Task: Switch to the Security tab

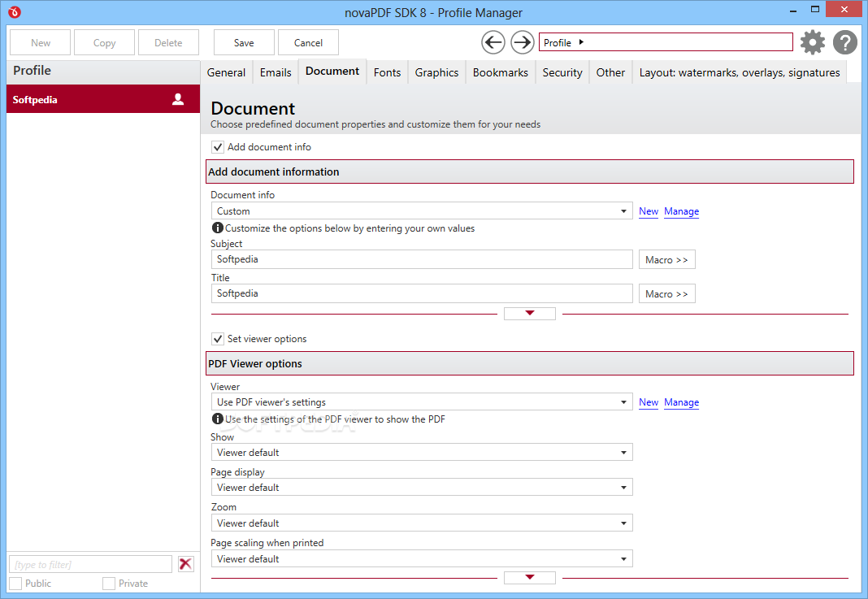Action: click(562, 72)
